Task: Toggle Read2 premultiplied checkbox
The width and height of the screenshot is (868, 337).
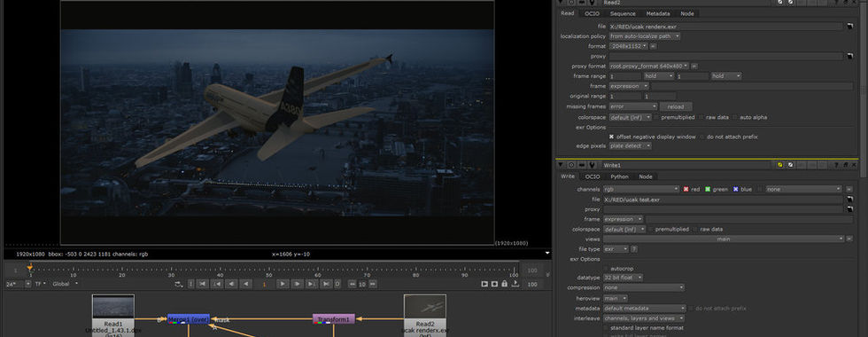Action: tap(656, 117)
